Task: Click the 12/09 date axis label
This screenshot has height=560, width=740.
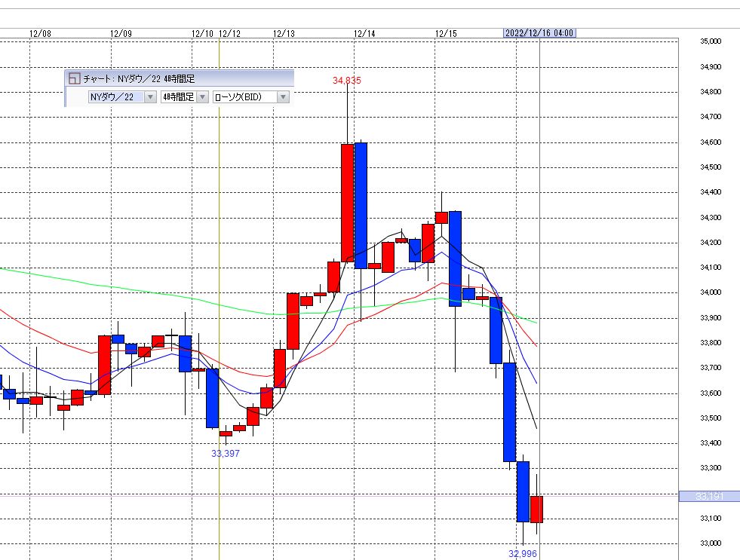Action: tap(121, 33)
